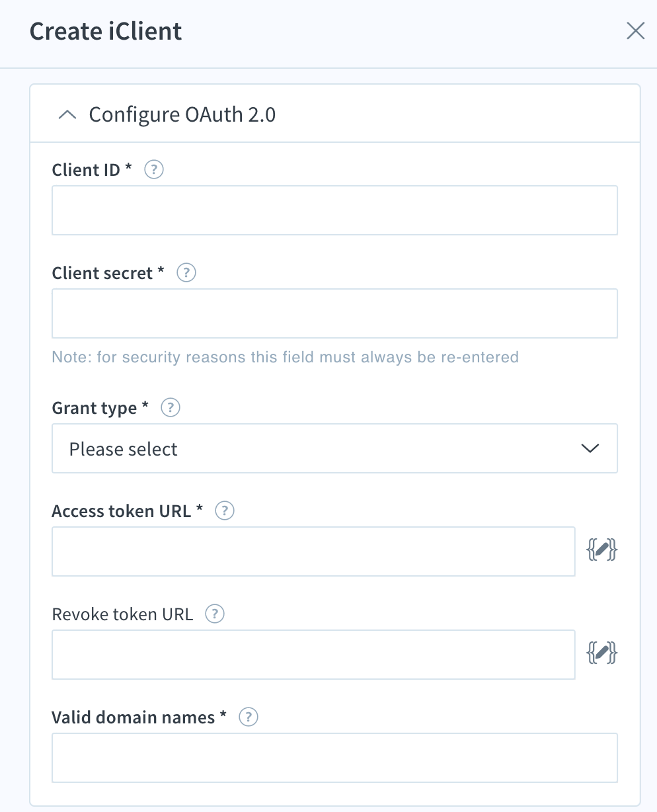Show the Revoke token URL help info
This screenshot has width=657, height=812.
(213, 614)
